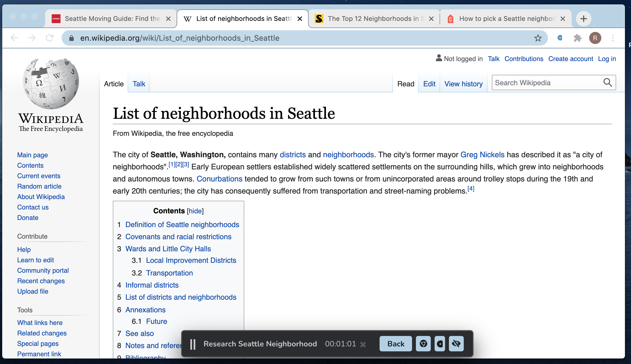Switch to the Talk tab on Wikipedia

139,84
